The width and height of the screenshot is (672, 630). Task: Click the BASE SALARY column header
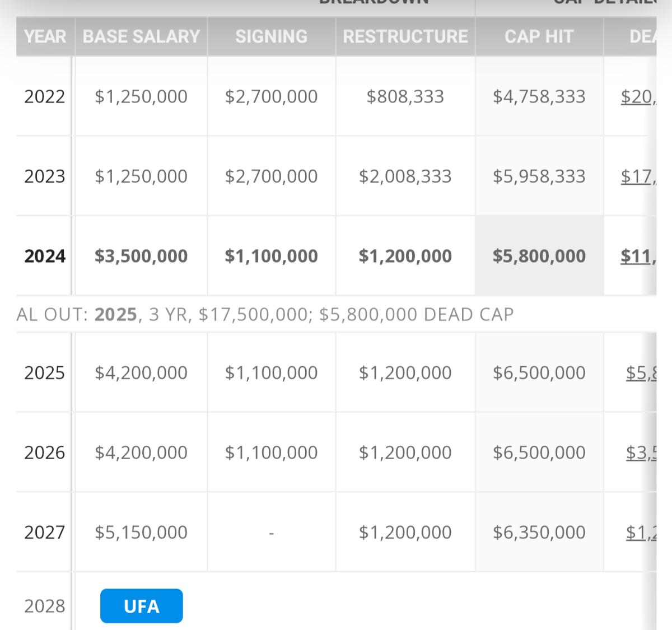[141, 37]
